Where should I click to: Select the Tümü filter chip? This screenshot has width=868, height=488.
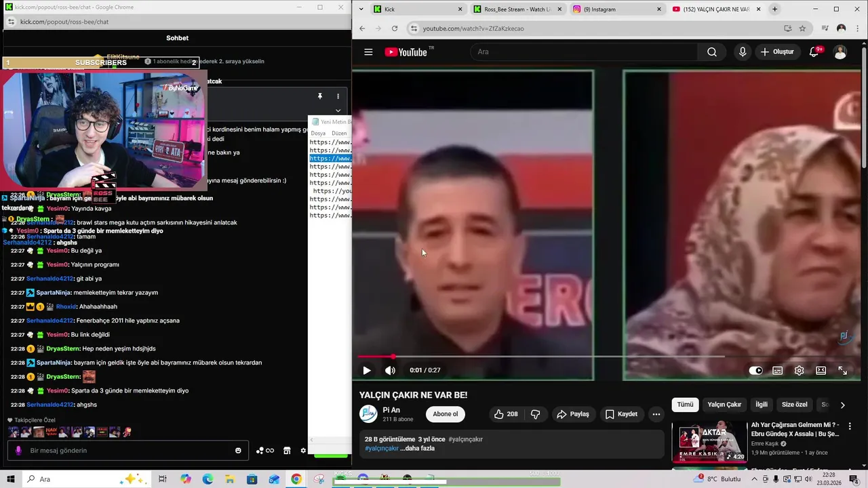[685, 405]
